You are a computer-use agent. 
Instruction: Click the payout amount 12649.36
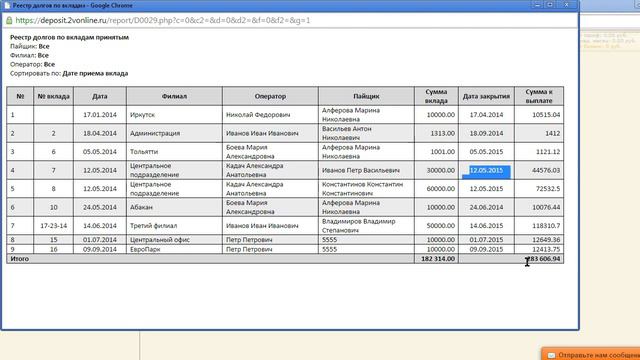[x=546, y=240]
